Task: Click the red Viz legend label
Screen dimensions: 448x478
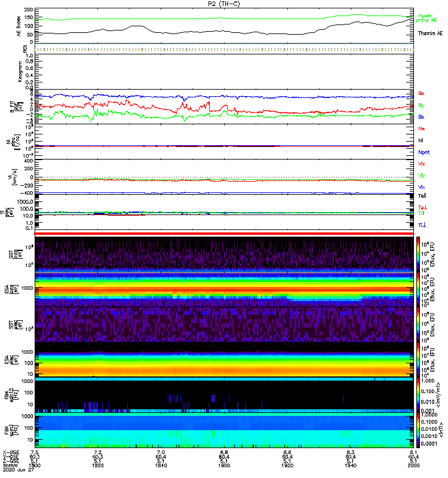Action: click(422, 164)
